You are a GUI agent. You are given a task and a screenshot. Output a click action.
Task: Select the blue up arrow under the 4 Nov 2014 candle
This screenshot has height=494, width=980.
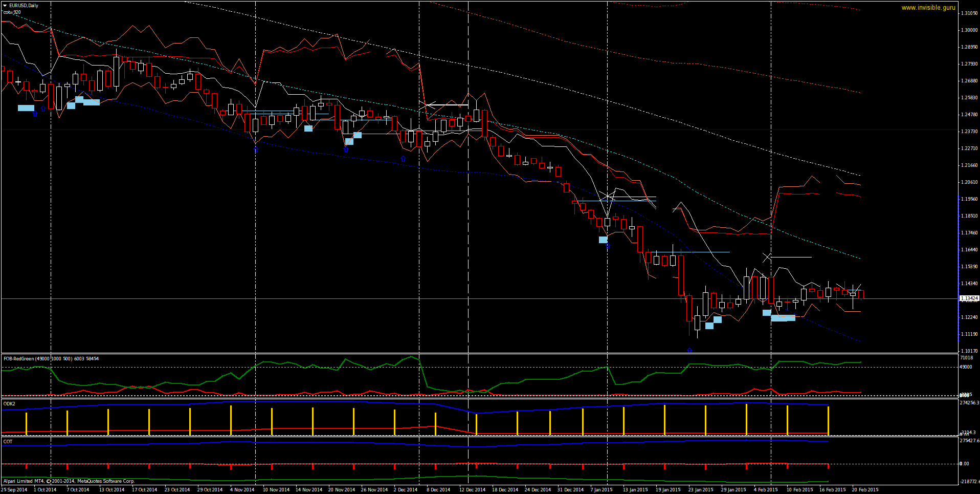point(256,149)
